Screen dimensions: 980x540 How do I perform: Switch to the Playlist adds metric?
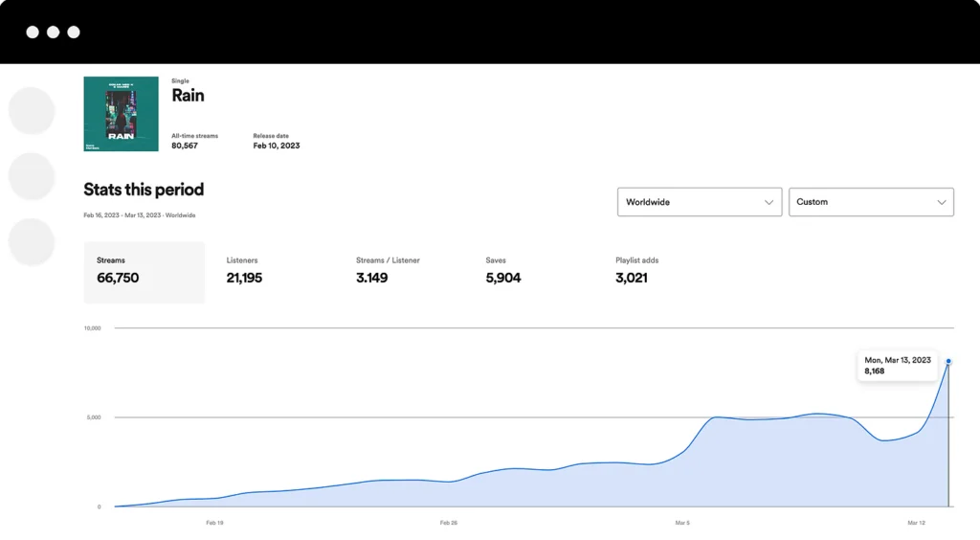pyautogui.click(x=636, y=272)
